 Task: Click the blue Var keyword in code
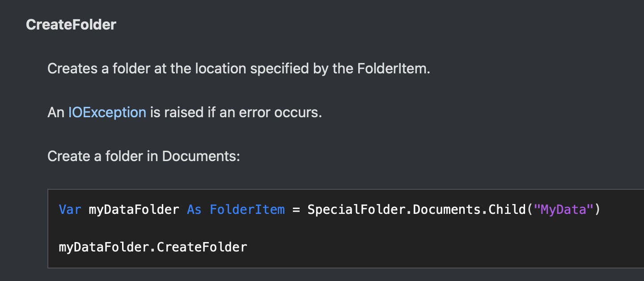coord(70,209)
